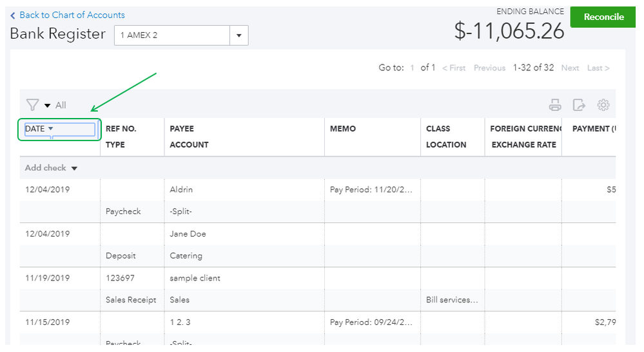Open the settings gear icon
644x352 pixels.
point(603,105)
